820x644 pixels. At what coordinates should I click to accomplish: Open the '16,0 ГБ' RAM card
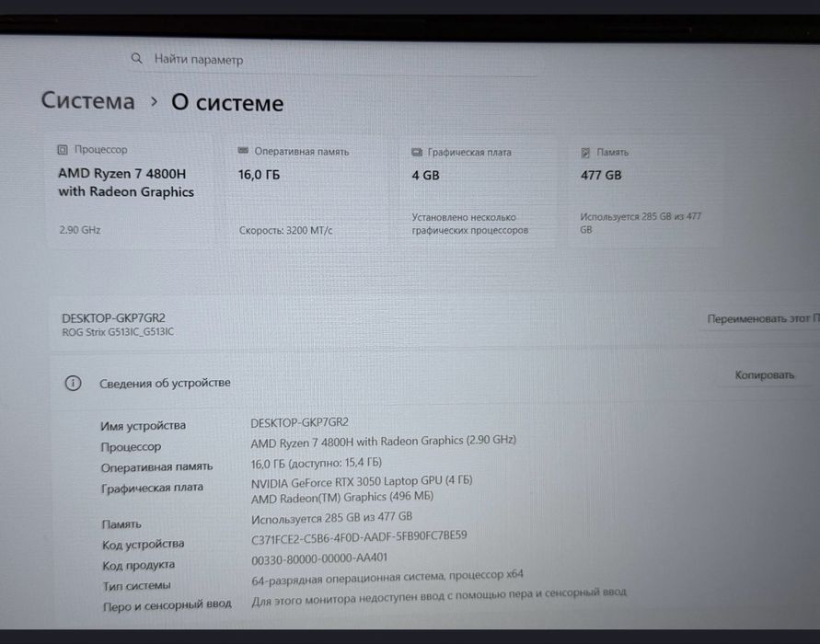click(309, 190)
